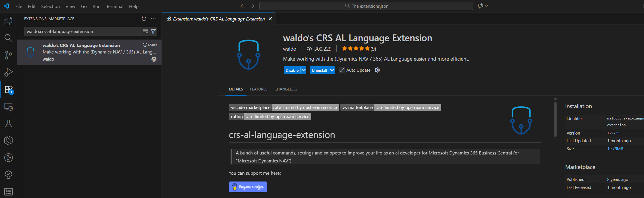644x198 pixels.
Task: Open the Go menu
Action: pyautogui.click(x=84, y=6)
